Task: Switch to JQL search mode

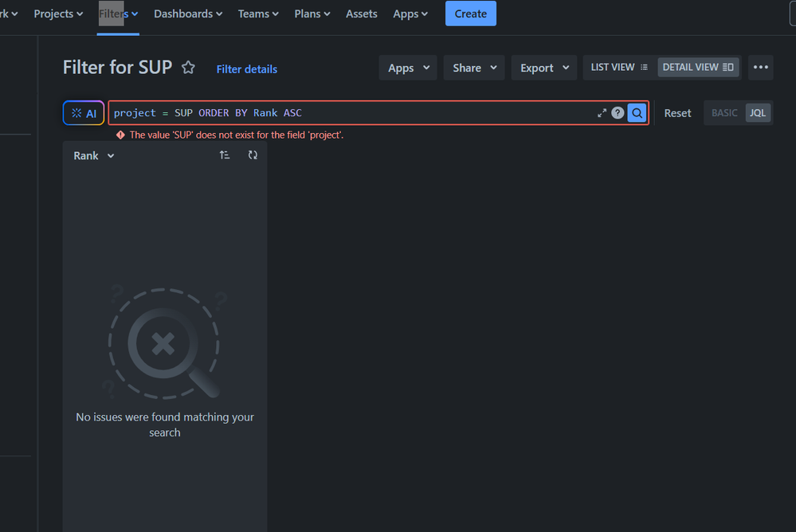Action: point(758,113)
